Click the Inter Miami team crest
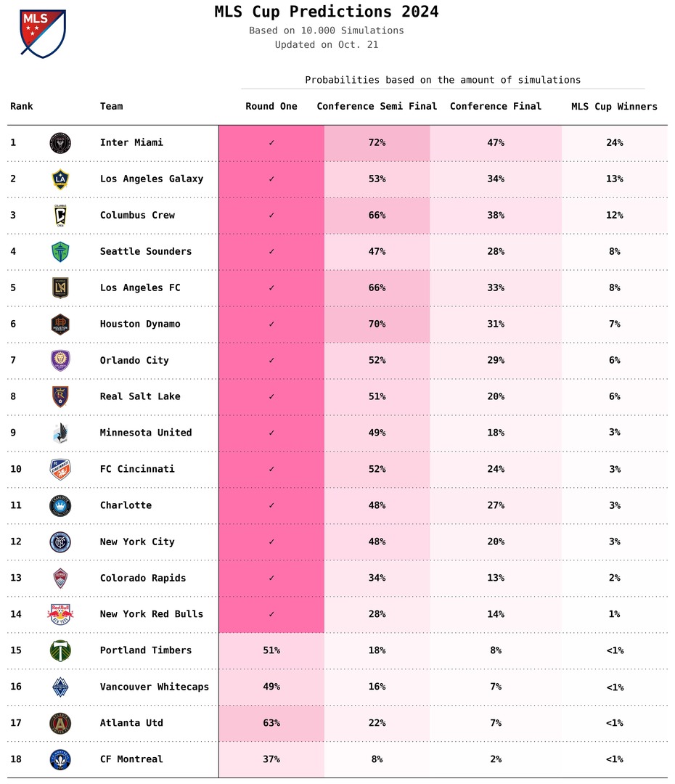Viewport: 675px width, 784px height. (60, 143)
